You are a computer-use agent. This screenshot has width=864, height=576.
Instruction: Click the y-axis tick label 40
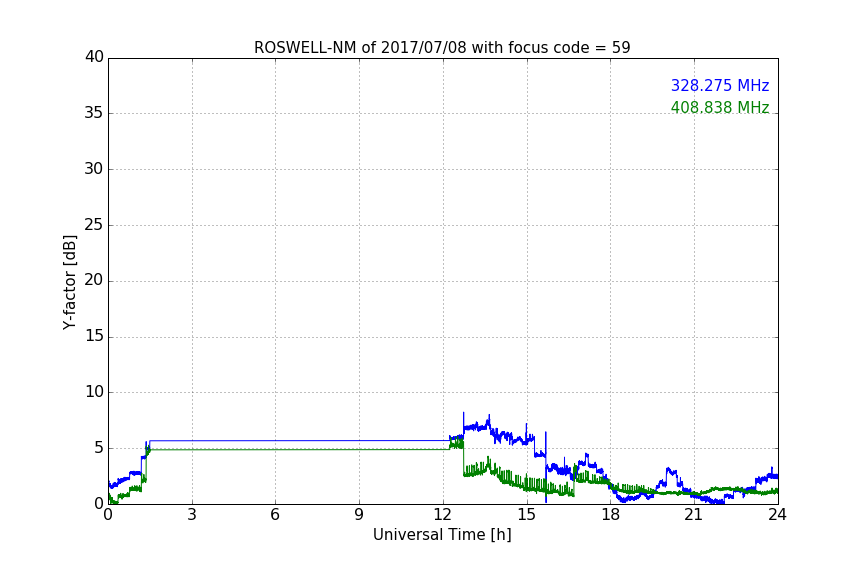pos(94,57)
